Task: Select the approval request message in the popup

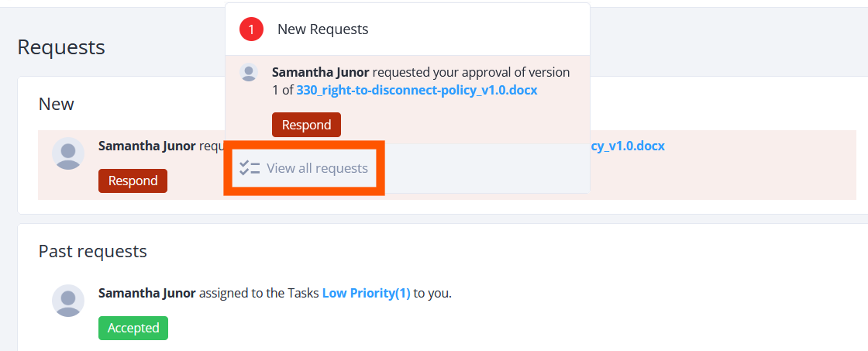Action: pyautogui.click(x=421, y=81)
